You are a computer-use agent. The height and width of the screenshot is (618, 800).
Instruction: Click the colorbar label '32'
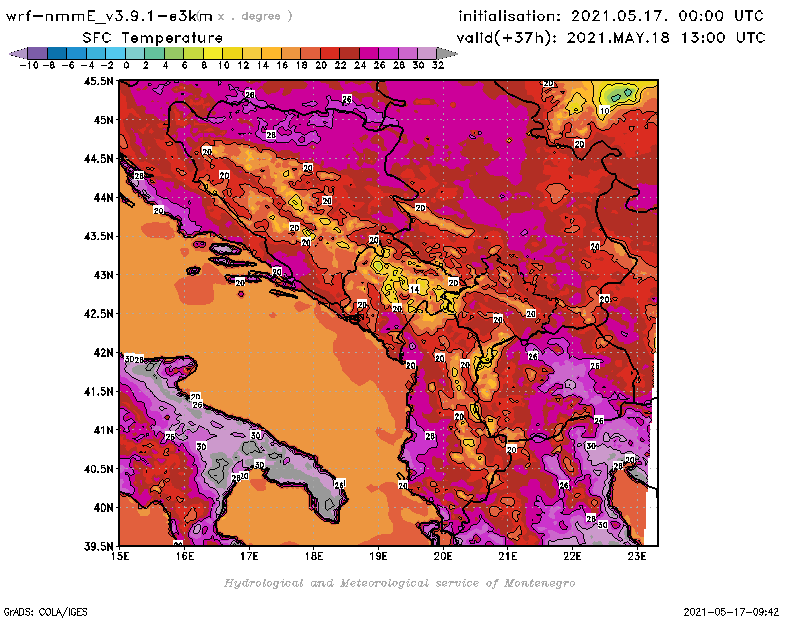click(x=438, y=65)
